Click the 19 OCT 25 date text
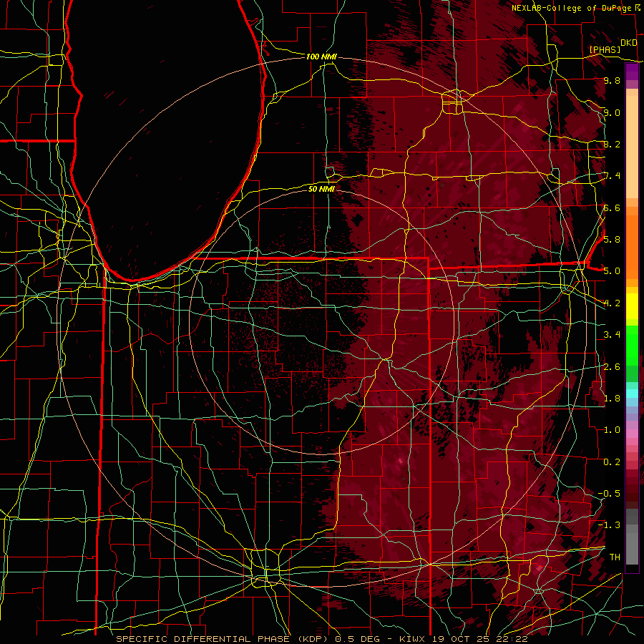The height and width of the screenshot is (644, 644). (462, 639)
